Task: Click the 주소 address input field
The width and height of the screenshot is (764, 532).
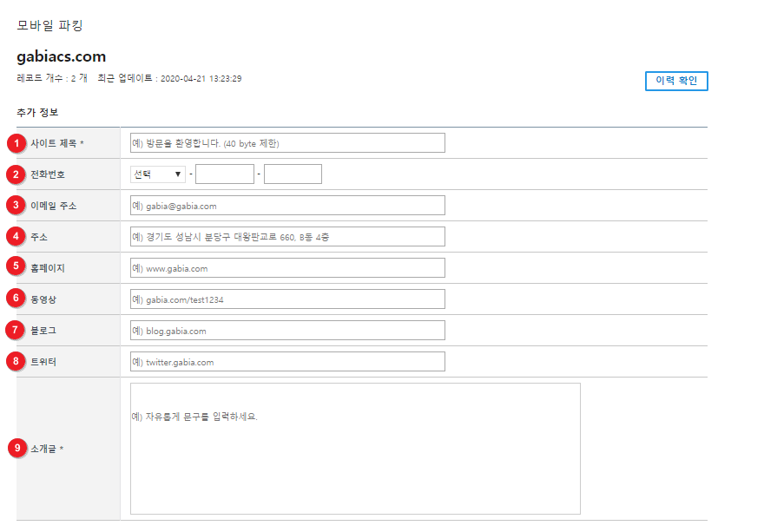Action: click(287, 236)
